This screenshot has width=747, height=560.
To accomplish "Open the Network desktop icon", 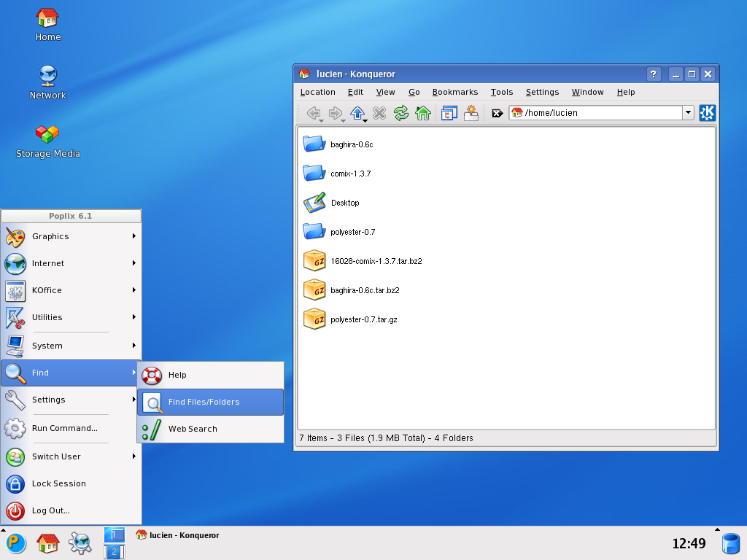I will coord(47,83).
